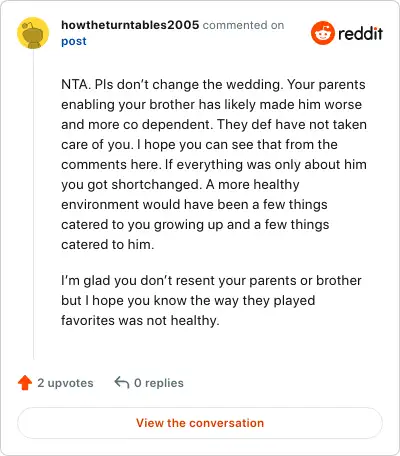Click the "2 upvotes" count label
The image size is (400, 456).
[65, 383]
